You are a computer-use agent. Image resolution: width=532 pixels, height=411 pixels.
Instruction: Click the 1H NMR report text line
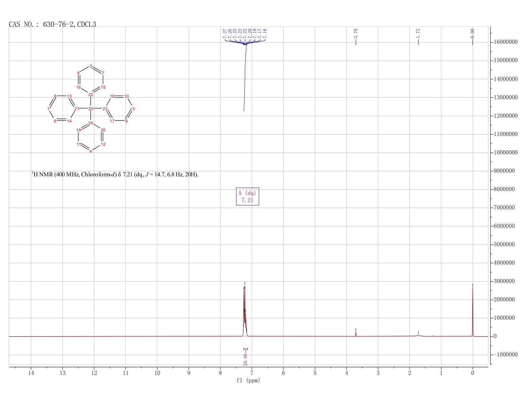click(x=115, y=174)
